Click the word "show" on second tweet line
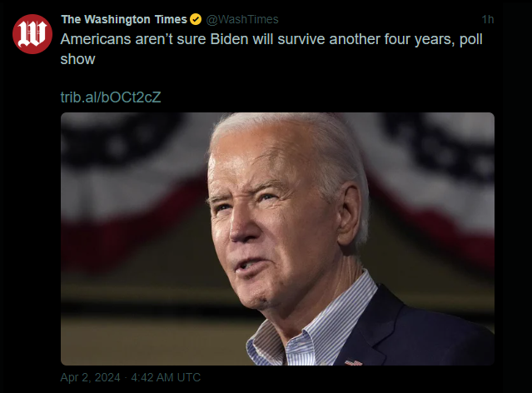The image size is (532, 393). (x=77, y=59)
